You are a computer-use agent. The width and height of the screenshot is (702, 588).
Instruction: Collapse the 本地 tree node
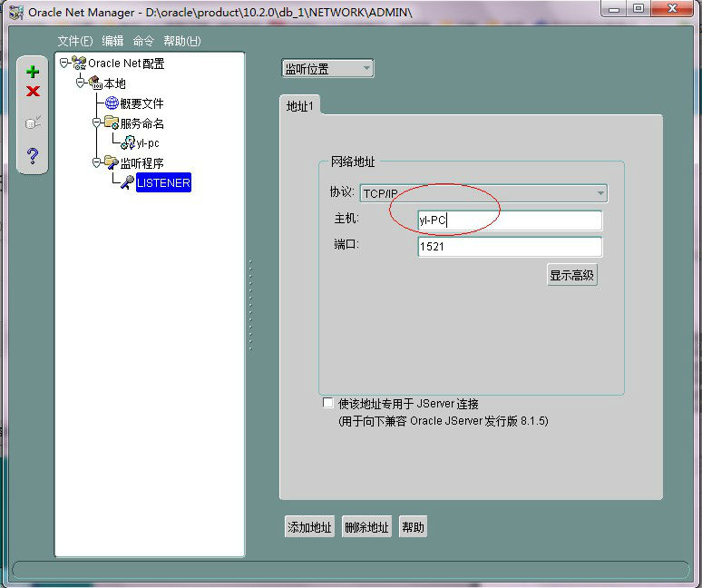80,83
